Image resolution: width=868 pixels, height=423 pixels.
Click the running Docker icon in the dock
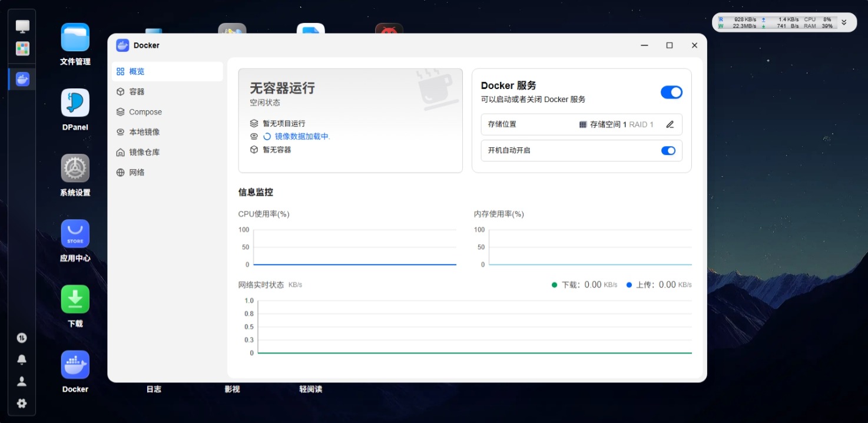(x=22, y=78)
